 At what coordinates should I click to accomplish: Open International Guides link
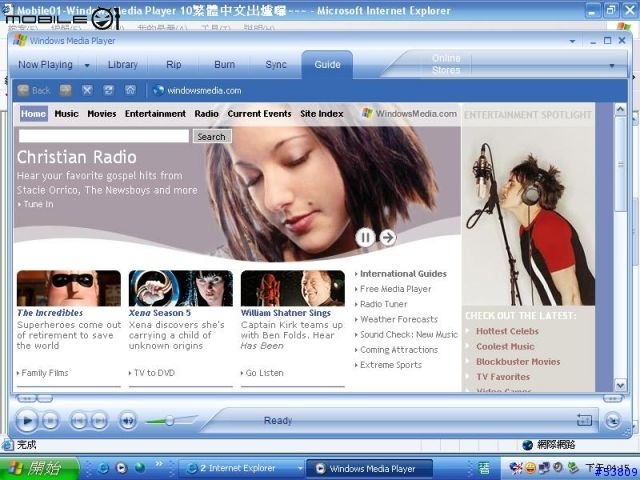click(401, 274)
